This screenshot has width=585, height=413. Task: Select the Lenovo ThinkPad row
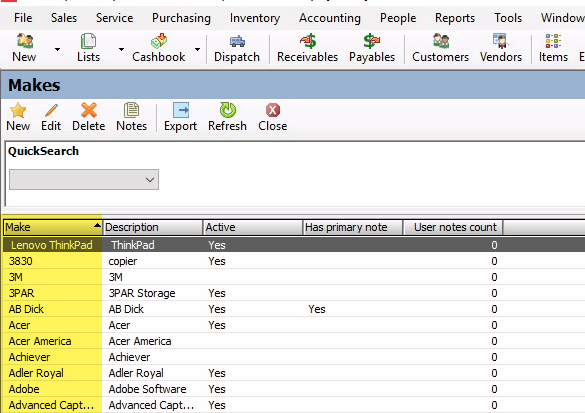294,245
